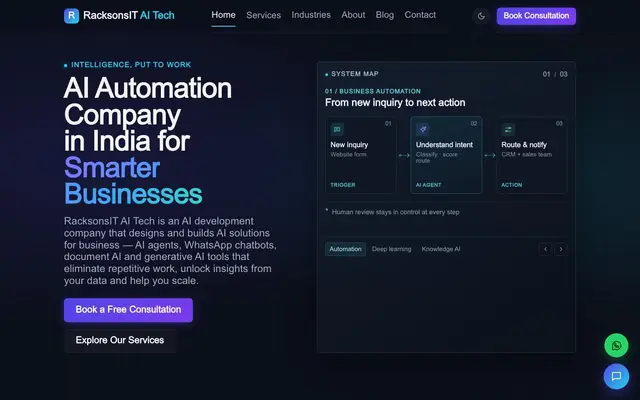The height and width of the screenshot is (400, 640).
Task: Select the Route & notify action card
Action: [x=532, y=155]
